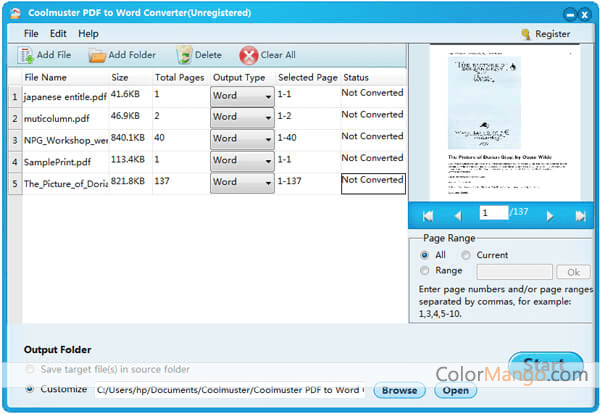
Task: Minimize the Coolmuster window
Action: coord(571,15)
